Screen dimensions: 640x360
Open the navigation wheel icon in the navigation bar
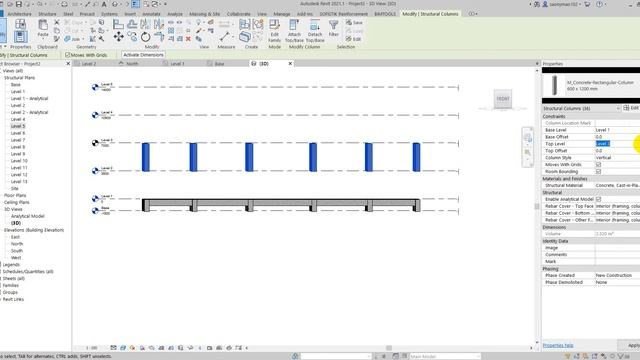point(528,138)
